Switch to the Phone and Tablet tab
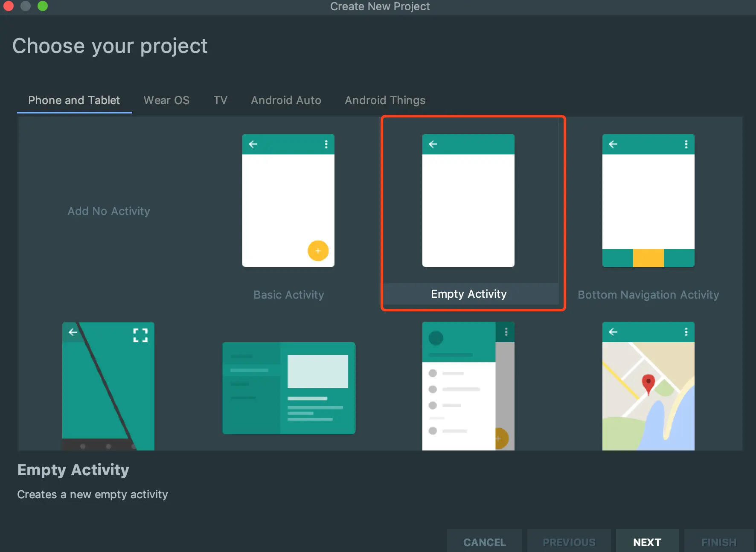 74,100
